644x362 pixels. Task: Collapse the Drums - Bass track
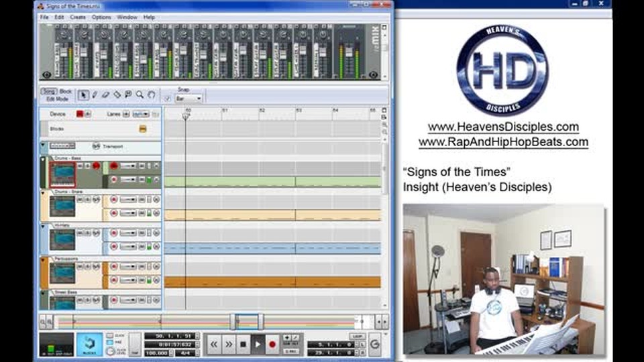click(x=43, y=158)
